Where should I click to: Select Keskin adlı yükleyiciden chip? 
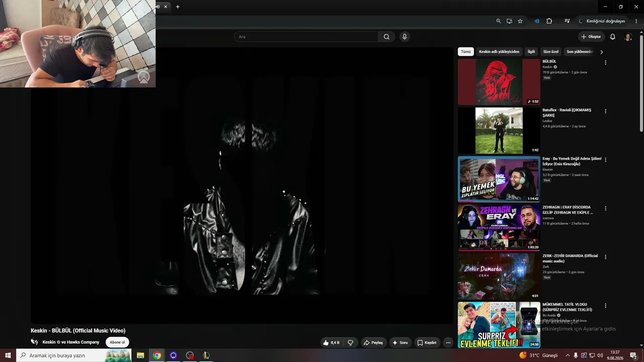[x=499, y=52]
